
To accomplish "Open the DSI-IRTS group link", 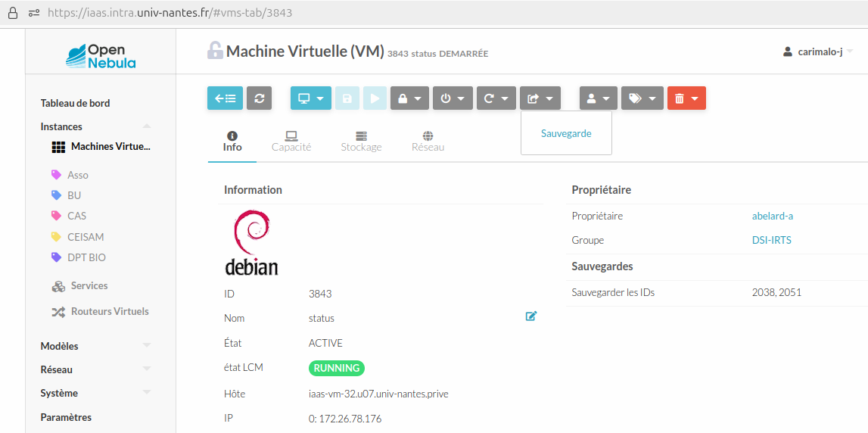I will [771, 240].
